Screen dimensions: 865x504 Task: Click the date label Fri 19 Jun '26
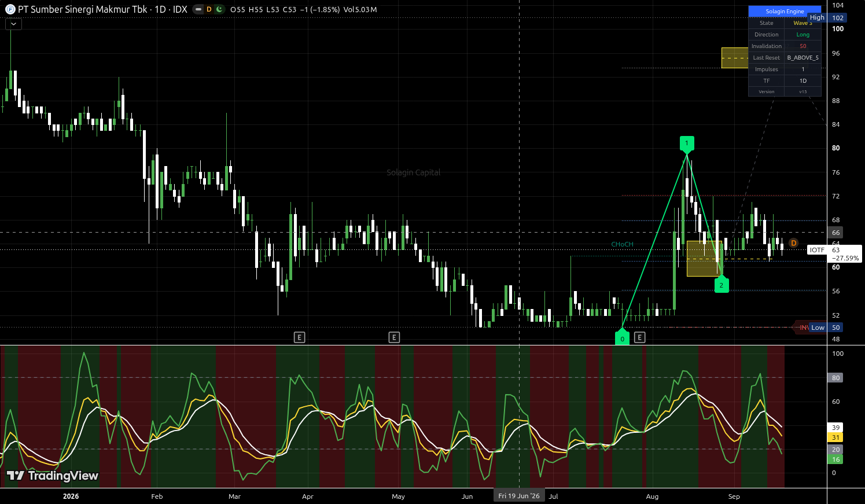[x=519, y=496]
